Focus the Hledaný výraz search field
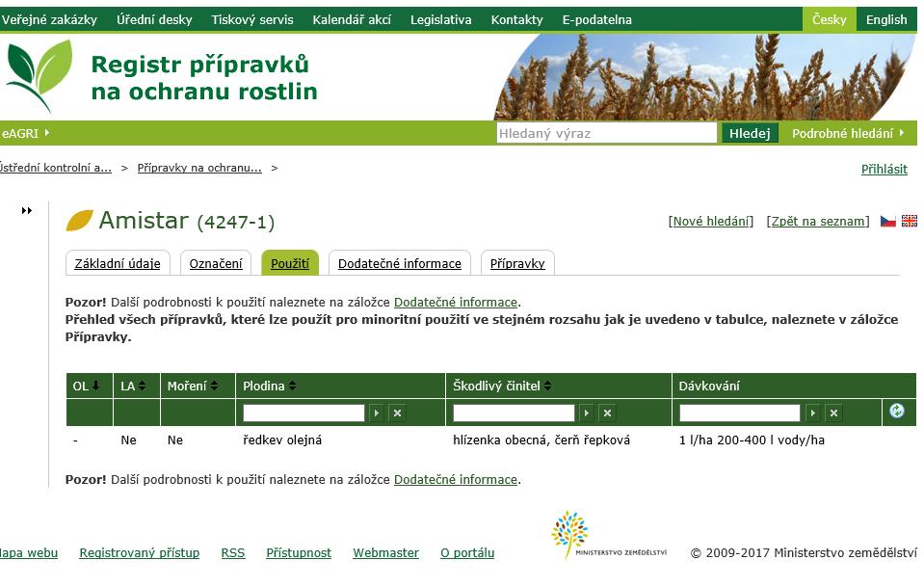924x587 pixels. 606,133
